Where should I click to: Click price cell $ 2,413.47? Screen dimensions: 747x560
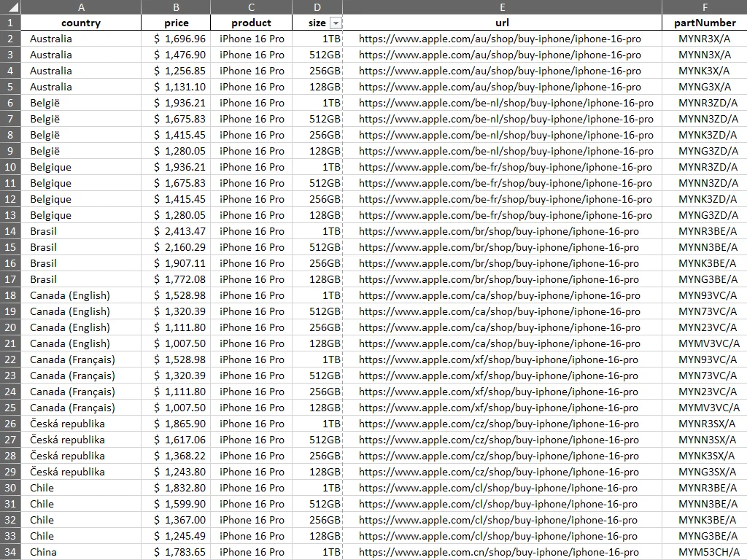pos(176,231)
